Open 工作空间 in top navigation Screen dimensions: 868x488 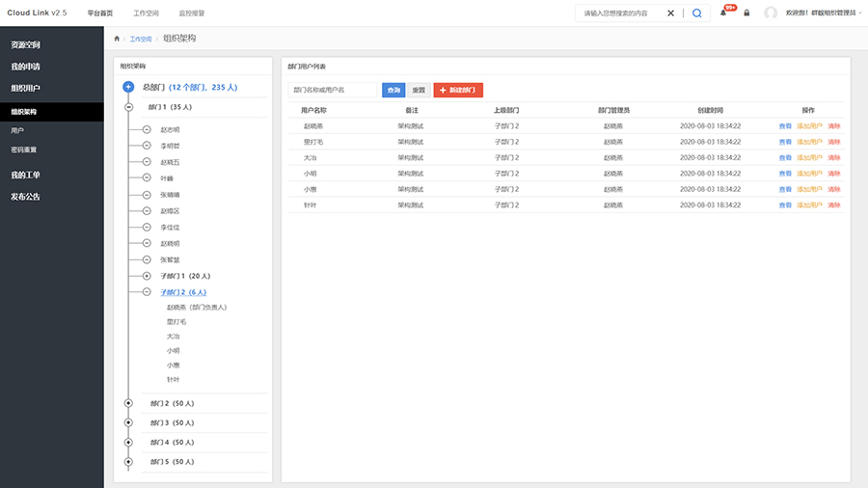coord(147,14)
